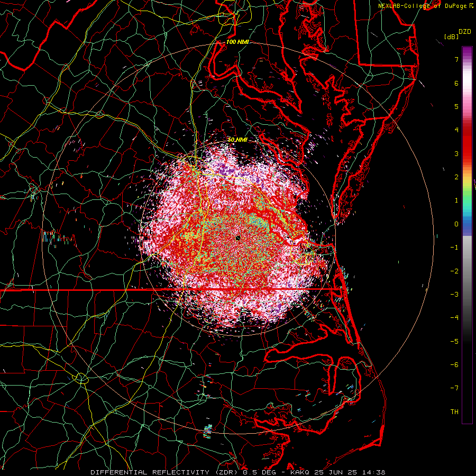Click the purple top of the color bar
This screenshot has width=476, height=476.
click(x=467, y=53)
